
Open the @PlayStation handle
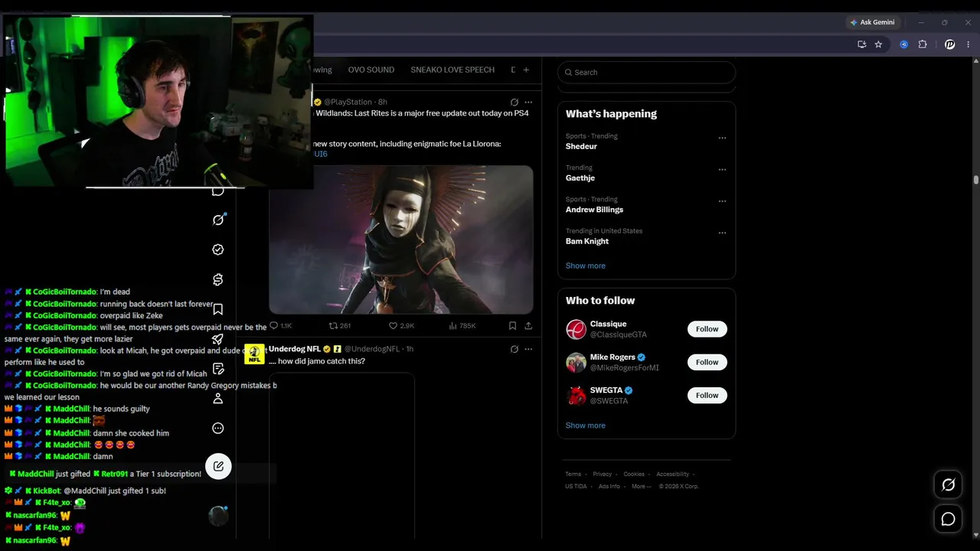(348, 102)
